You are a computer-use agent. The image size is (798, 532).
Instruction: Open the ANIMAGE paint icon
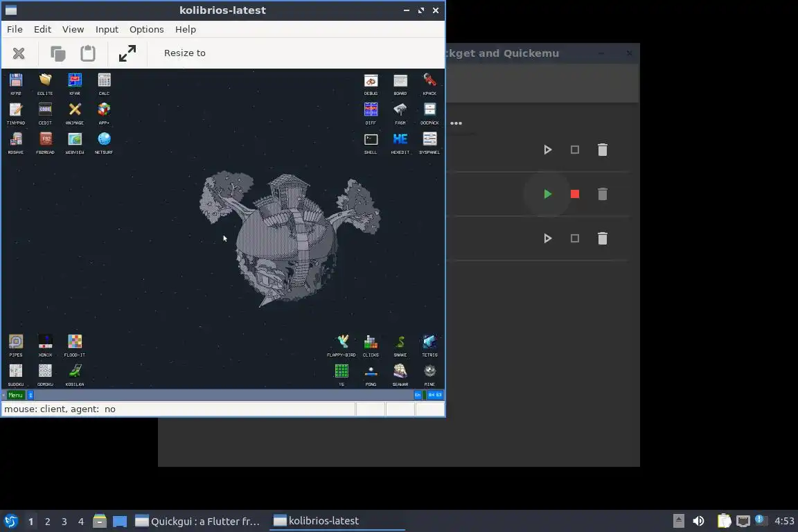pyautogui.click(x=75, y=111)
